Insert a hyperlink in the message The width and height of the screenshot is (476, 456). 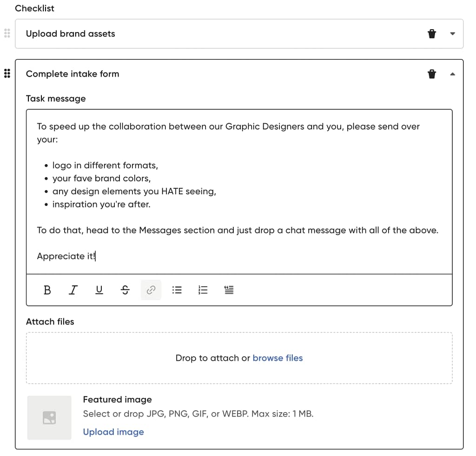pyautogui.click(x=151, y=290)
